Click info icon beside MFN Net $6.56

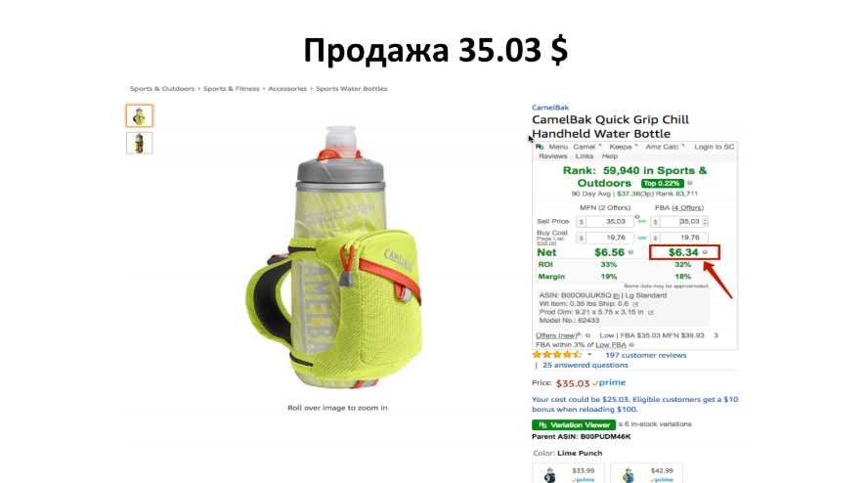click(631, 252)
